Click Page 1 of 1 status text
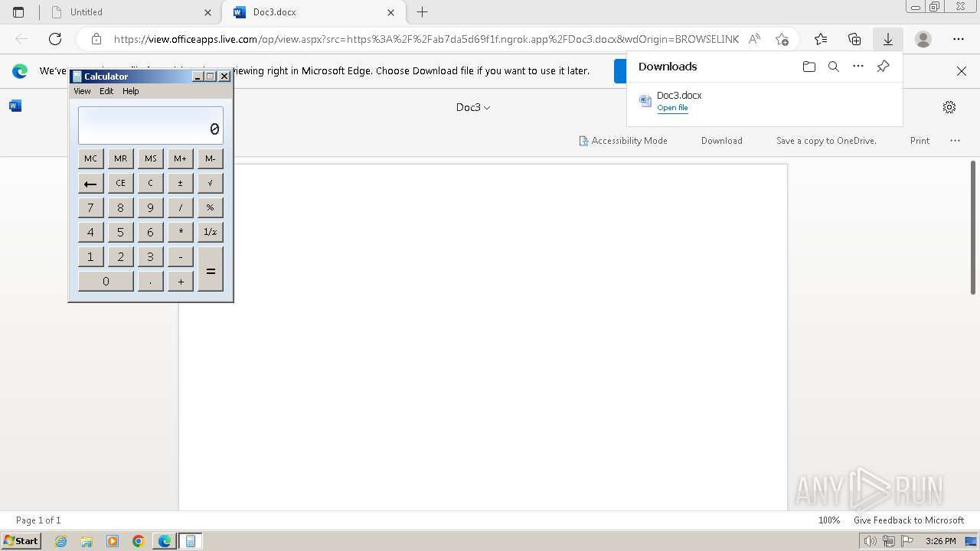Viewport: 980px width, 551px height. [x=38, y=520]
